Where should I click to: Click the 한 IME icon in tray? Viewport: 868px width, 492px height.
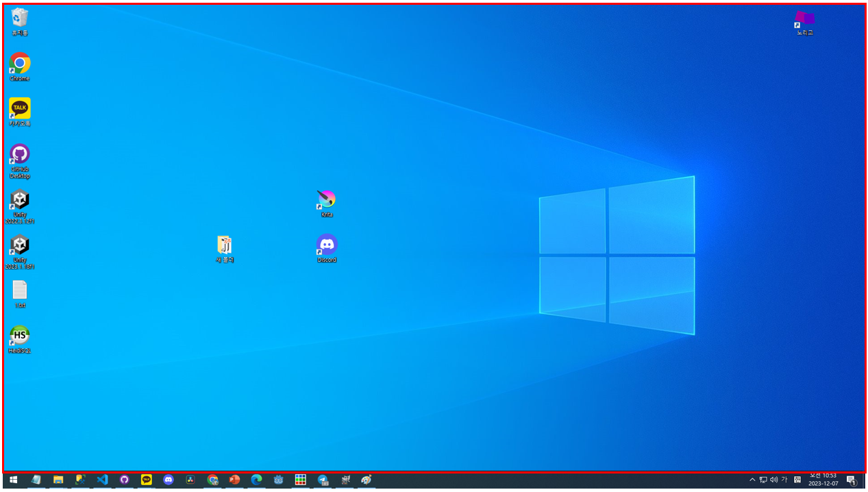[x=797, y=480]
